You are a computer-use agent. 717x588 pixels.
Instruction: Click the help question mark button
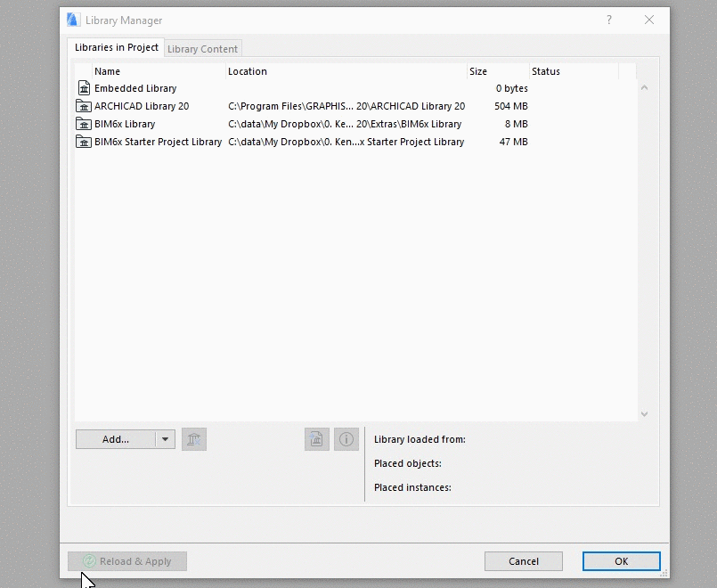pyautogui.click(x=609, y=20)
